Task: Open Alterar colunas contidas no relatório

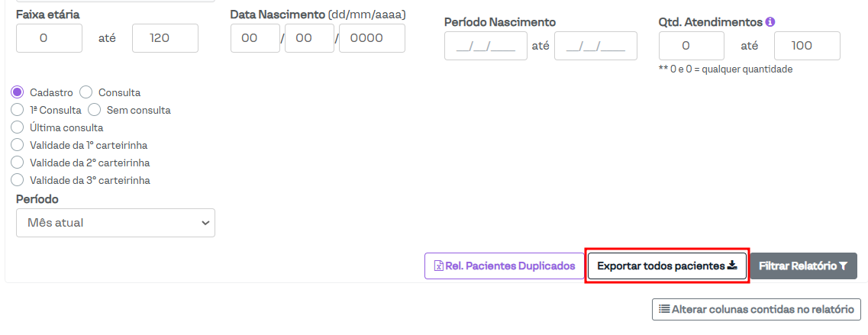Action: coord(757,309)
